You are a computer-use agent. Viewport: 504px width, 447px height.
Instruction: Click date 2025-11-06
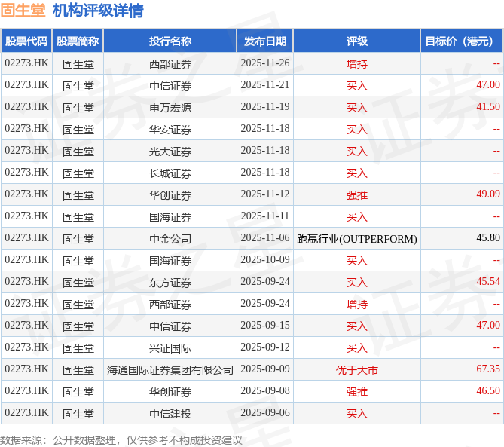265,238
